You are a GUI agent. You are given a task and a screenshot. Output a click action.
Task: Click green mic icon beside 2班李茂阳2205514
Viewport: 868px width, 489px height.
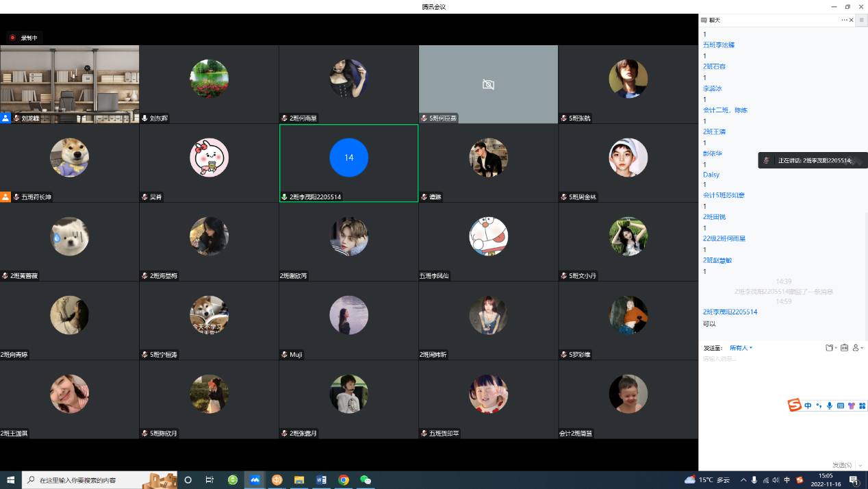pyautogui.click(x=285, y=197)
